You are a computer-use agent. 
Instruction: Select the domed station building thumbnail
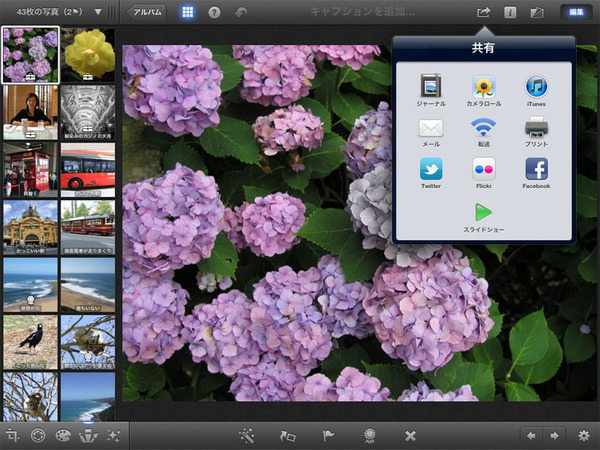click(x=31, y=227)
